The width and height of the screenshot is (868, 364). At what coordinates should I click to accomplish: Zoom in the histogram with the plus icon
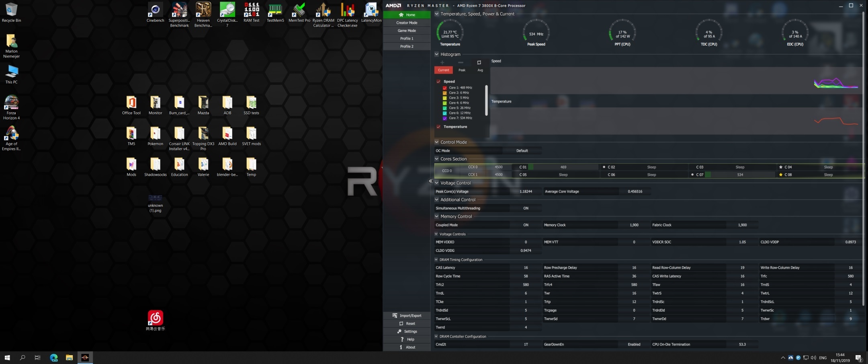coord(442,62)
